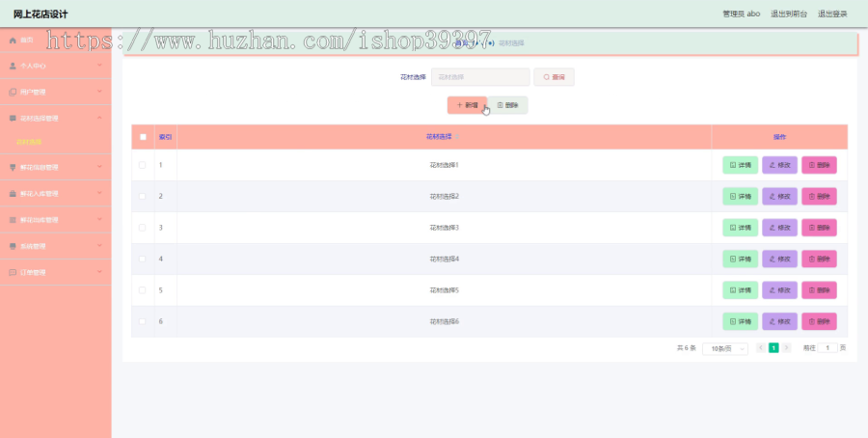Click 修改 for 花材选择5
Screen dimensions: 868x438
[x=779, y=290]
